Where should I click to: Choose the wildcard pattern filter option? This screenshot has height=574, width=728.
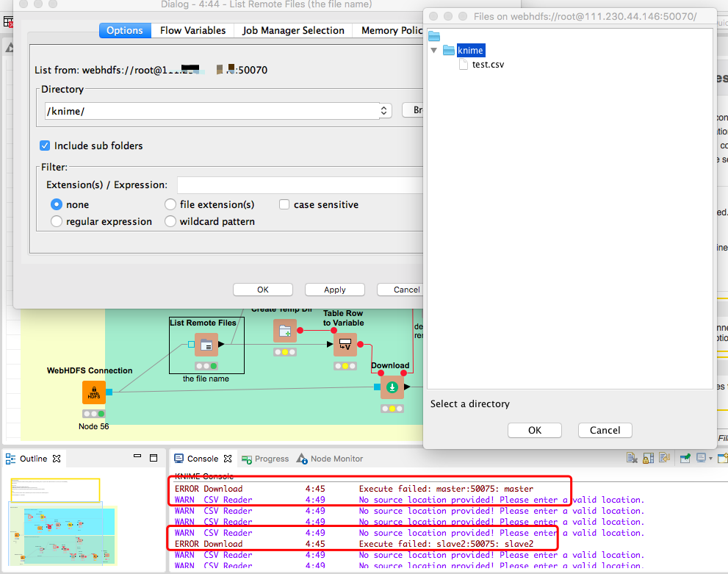(x=170, y=221)
